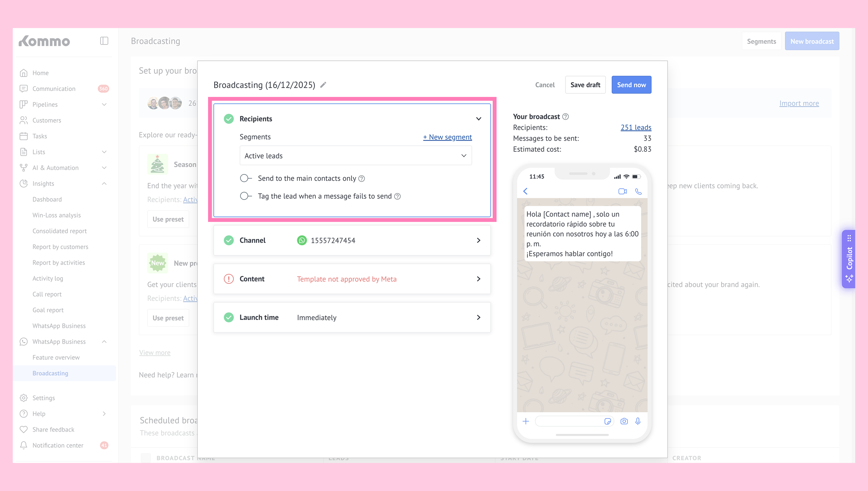868x491 pixels.
Task: Collapse the sidebar with panel icon
Action: click(104, 41)
